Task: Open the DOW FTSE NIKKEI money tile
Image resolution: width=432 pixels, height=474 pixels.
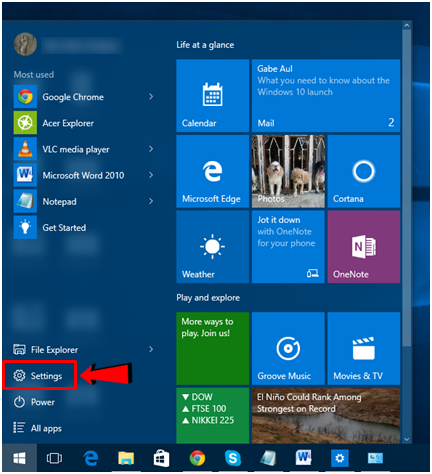Action: click(x=213, y=415)
